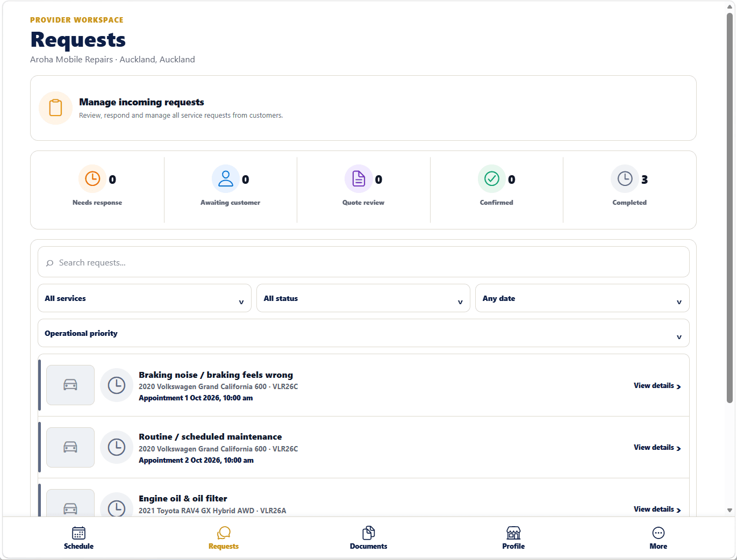The image size is (737, 560).
Task: Click the Awaiting customer label
Action: click(230, 203)
